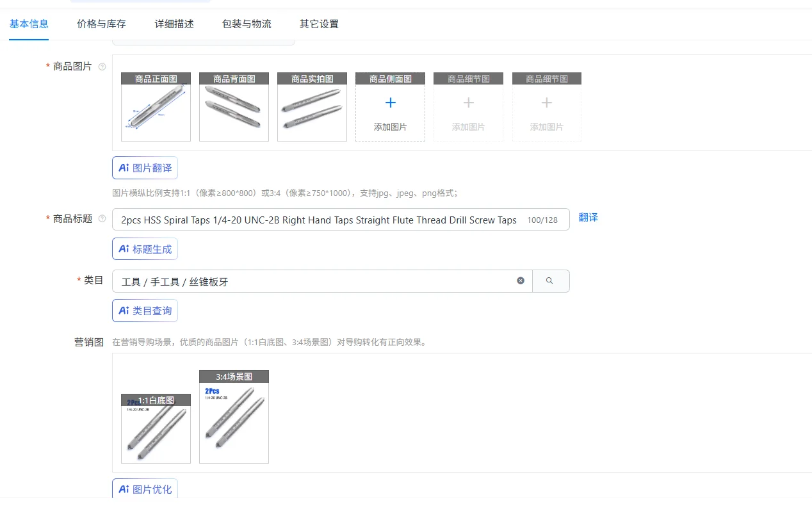Clear the 类目 field with the x icon

[x=521, y=280]
